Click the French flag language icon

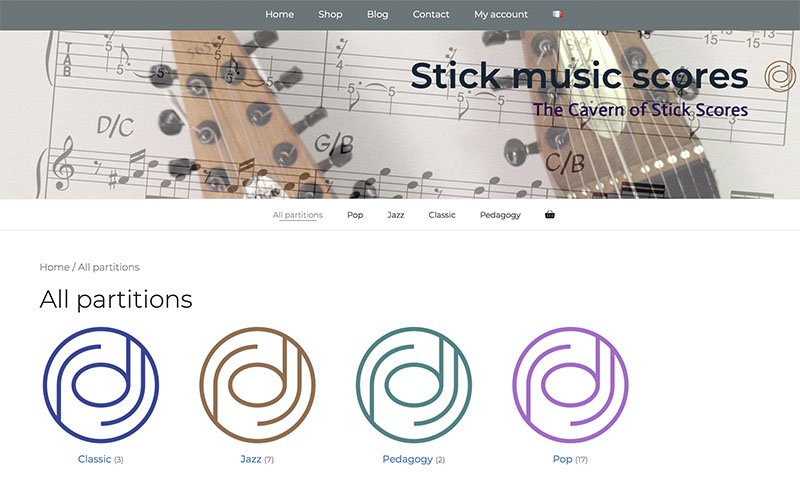point(557,14)
